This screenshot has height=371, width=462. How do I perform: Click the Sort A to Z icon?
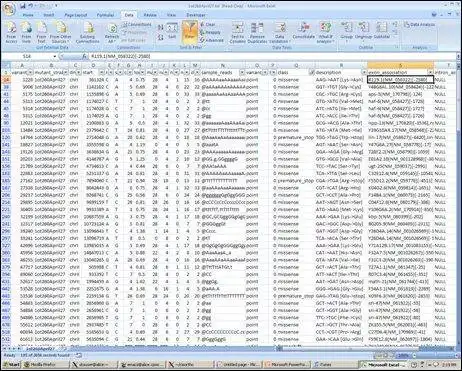160,27
